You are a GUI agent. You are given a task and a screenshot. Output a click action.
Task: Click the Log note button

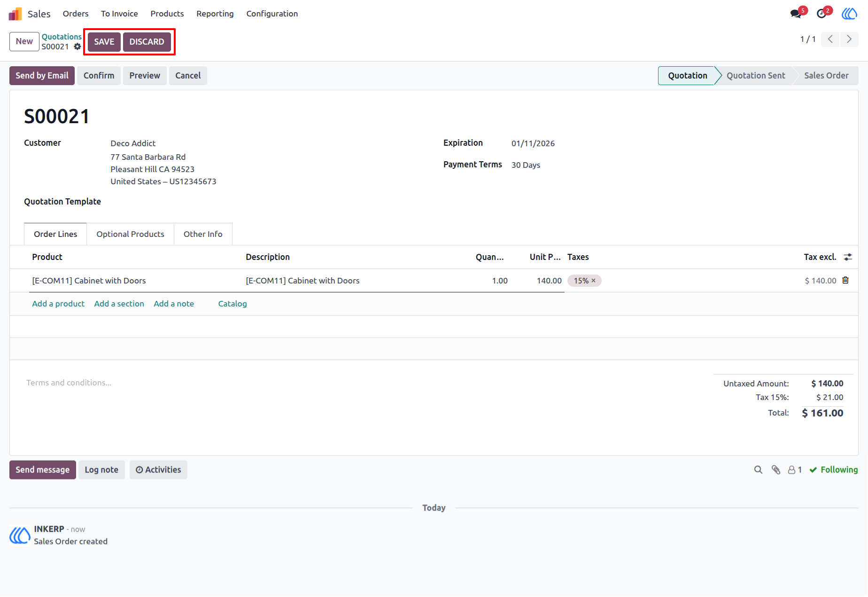tap(101, 470)
